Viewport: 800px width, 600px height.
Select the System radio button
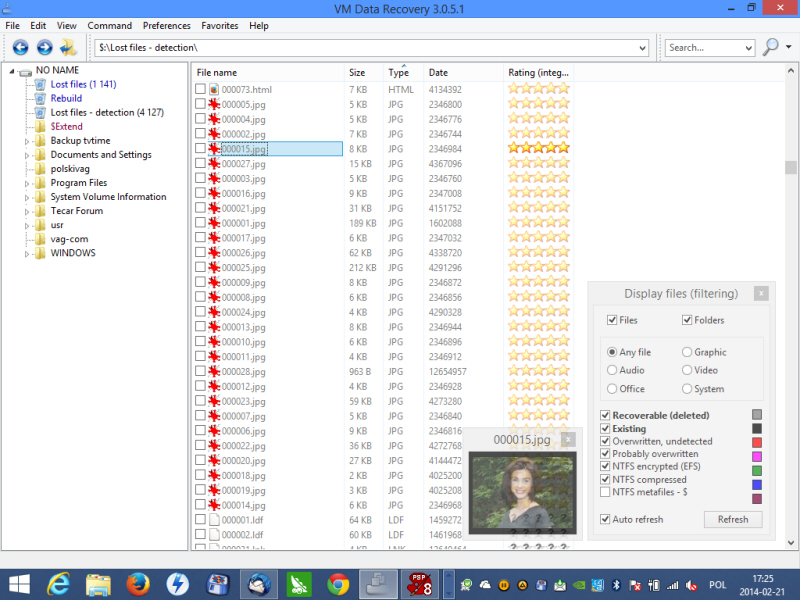click(x=687, y=389)
